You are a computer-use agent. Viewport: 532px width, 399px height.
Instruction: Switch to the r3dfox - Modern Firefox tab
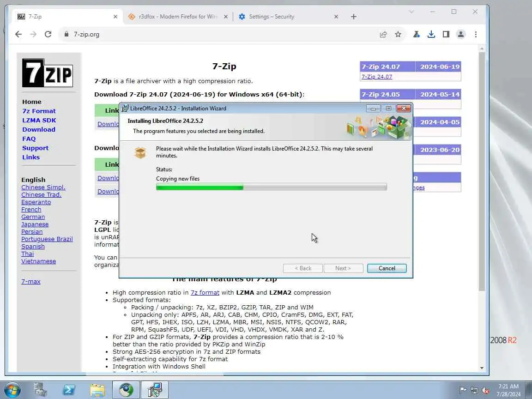click(178, 17)
